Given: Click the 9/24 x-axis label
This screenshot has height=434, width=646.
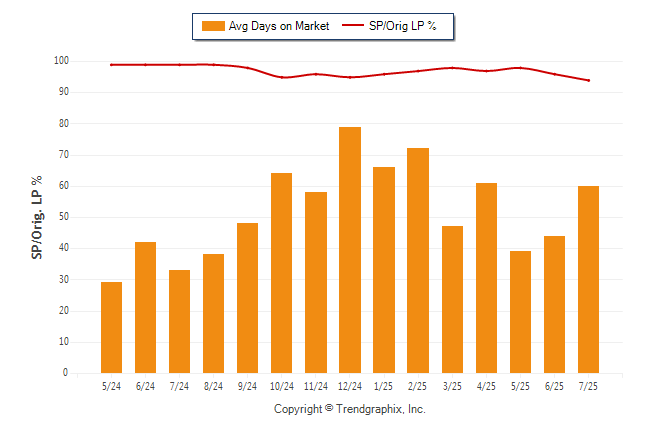Looking at the screenshot, I should click(247, 386).
